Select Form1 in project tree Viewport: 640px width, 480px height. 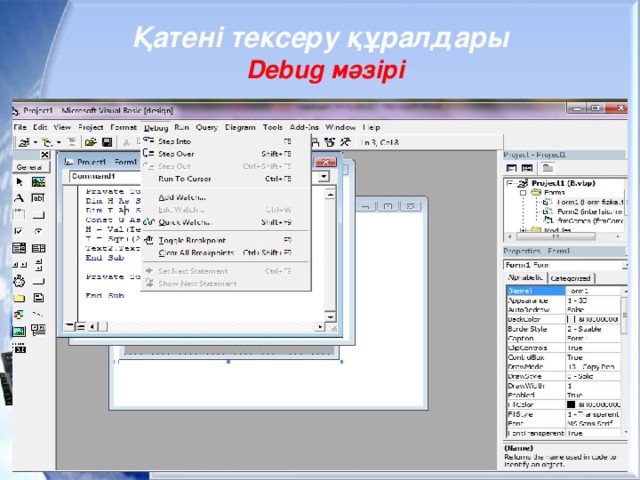[x=589, y=202]
